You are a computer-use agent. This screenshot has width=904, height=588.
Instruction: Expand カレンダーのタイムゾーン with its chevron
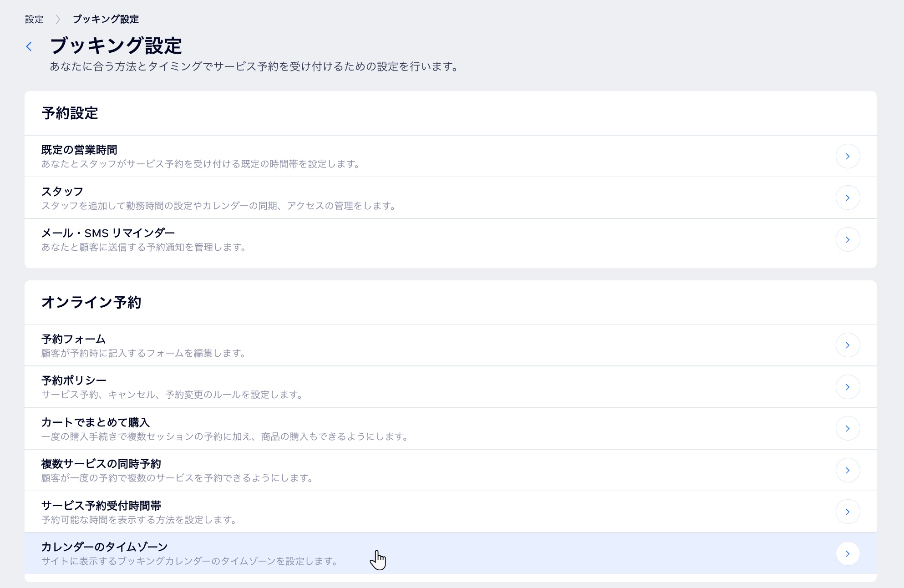[x=847, y=553]
